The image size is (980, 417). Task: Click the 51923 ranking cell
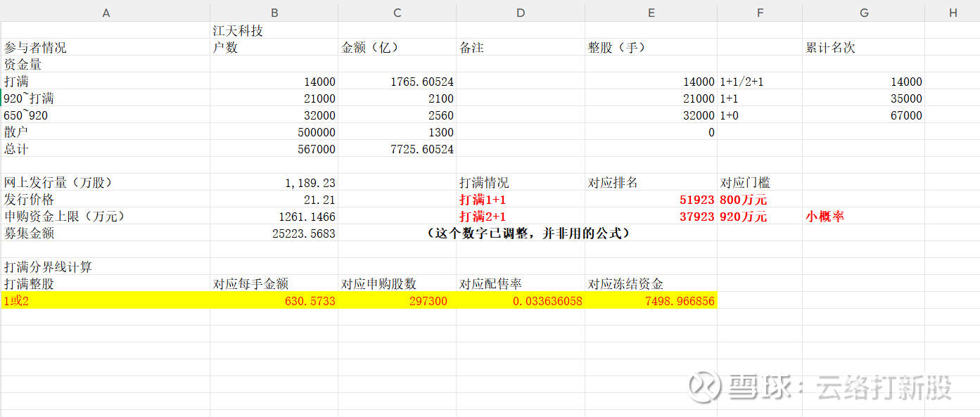coord(651,199)
